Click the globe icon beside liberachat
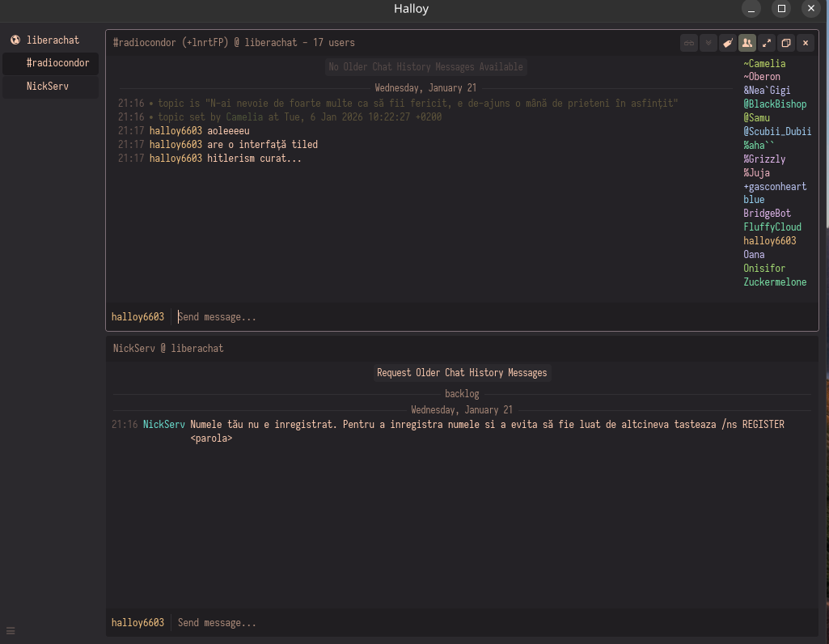The image size is (829, 644). [15, 40]
